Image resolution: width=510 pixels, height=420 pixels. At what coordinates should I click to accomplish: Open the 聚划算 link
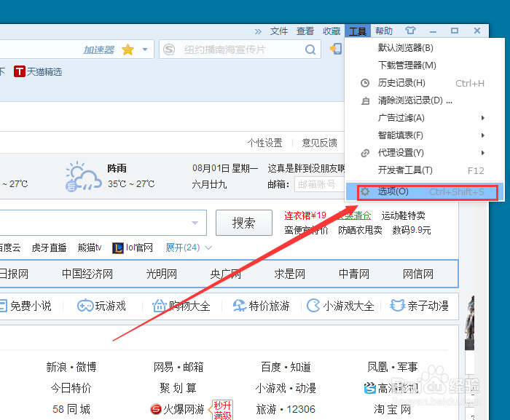[178, 388]
